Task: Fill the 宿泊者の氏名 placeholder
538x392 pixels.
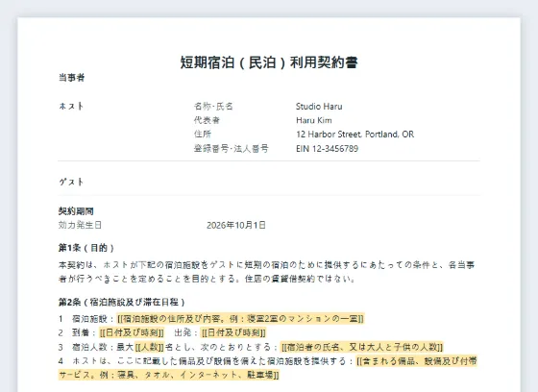Action: [x=362, y=347]
